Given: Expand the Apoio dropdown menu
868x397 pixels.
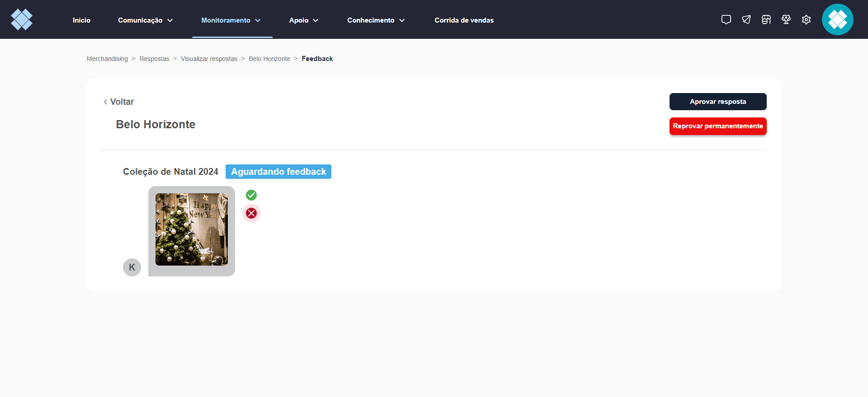Looking at the screenshot, I should coord(304,20).
